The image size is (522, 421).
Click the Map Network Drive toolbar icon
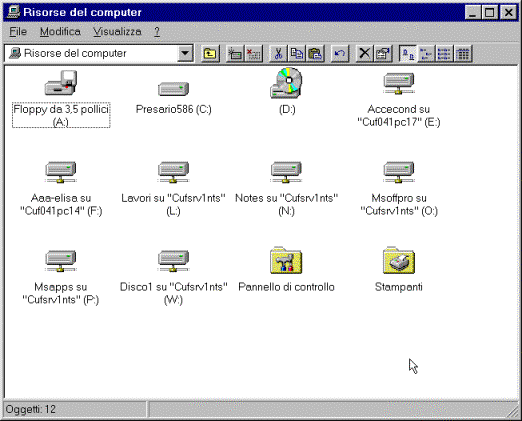click(235, 53)
